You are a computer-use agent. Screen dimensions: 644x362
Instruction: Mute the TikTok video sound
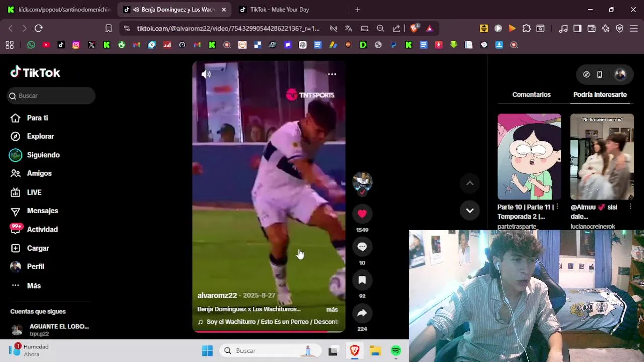(x=206, y=74)
